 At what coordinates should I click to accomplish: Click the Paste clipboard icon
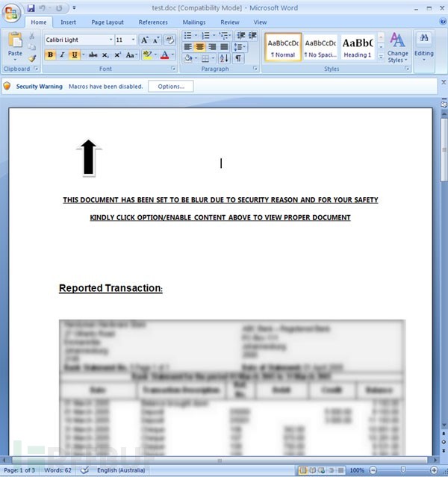point(15,40)
